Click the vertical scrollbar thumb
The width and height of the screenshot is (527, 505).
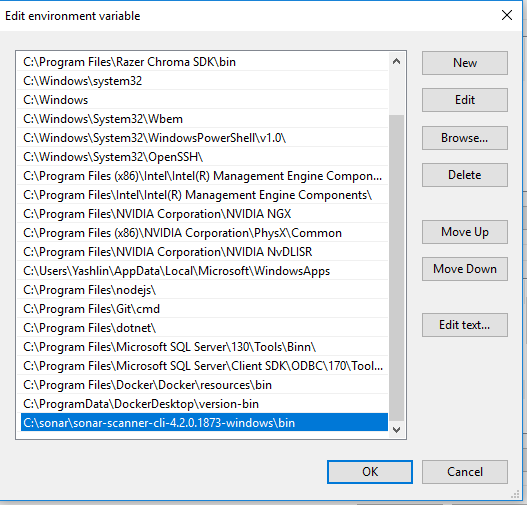point(397,268)
